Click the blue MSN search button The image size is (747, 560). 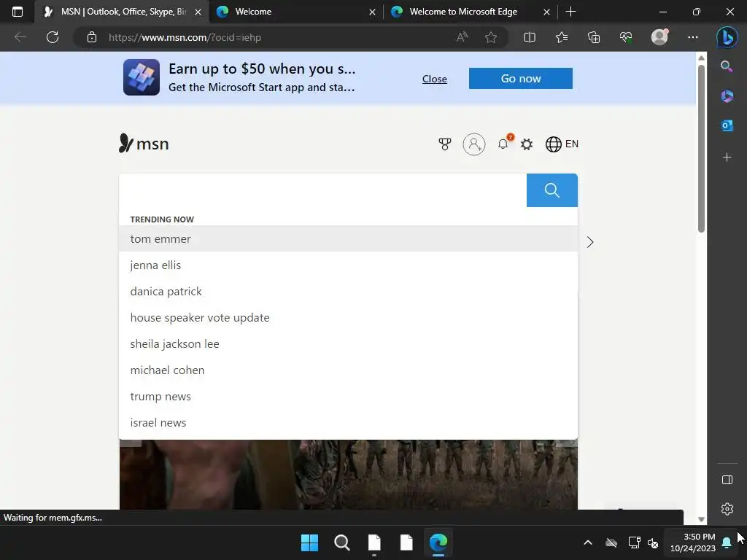pyautogui.click(x=551, y=190)
